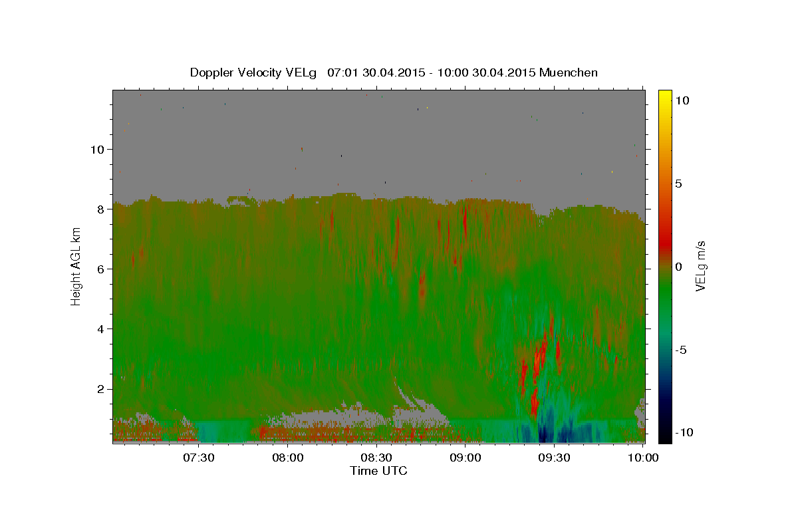Click the yellow top of the colorbar

pos(665,94)
